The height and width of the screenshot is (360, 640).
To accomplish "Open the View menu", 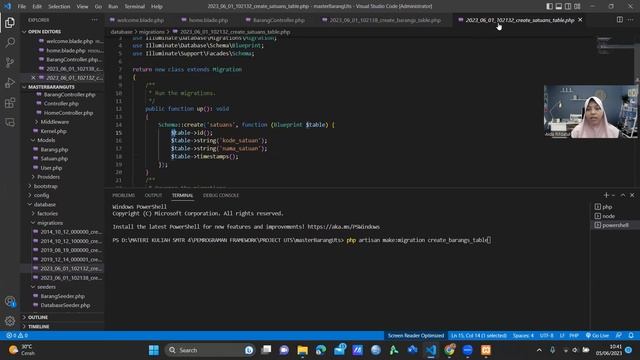I will (x=82, y=6).
